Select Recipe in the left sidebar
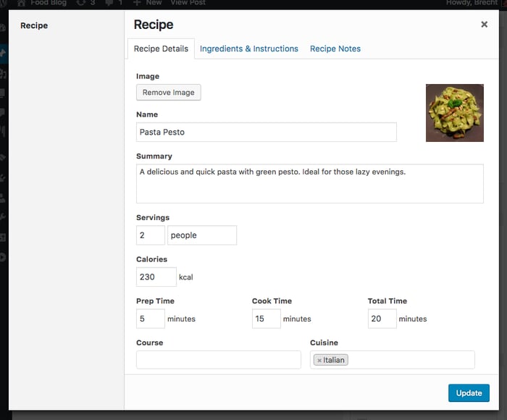Image resolution: width=507 pixels, height=420 pixels. click(x=34, y=26)
